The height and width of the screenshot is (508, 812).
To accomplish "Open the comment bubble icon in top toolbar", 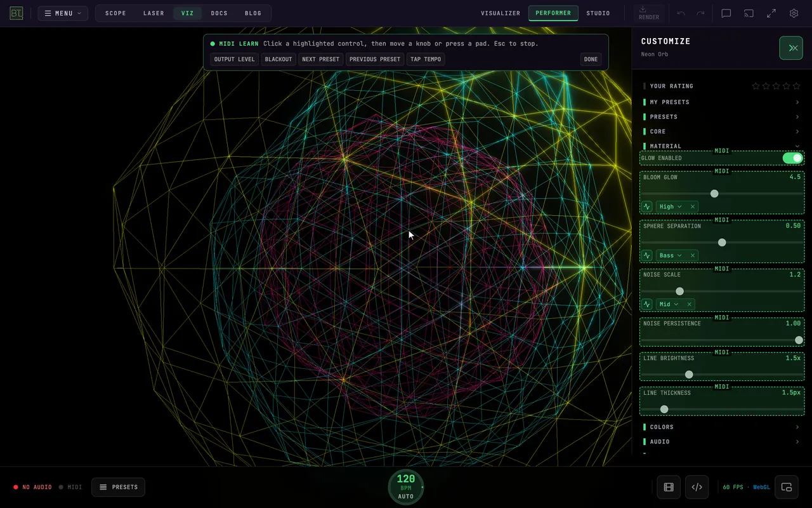I will point(726,13).
